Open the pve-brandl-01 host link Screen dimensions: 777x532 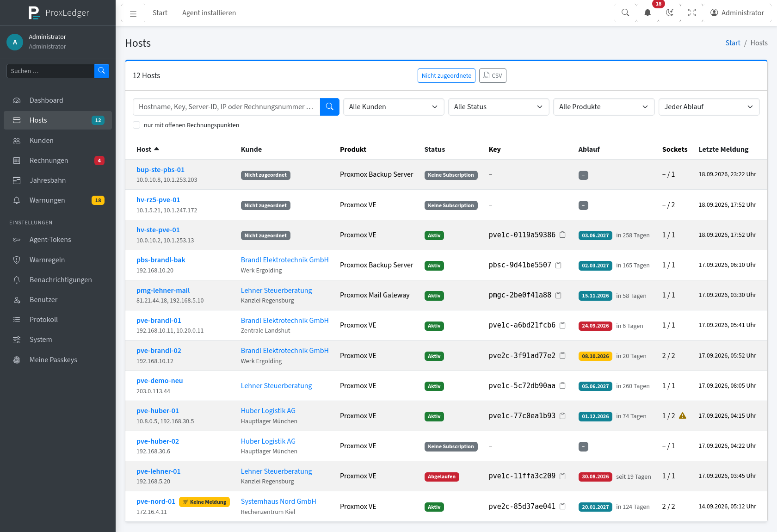(159, 321)
